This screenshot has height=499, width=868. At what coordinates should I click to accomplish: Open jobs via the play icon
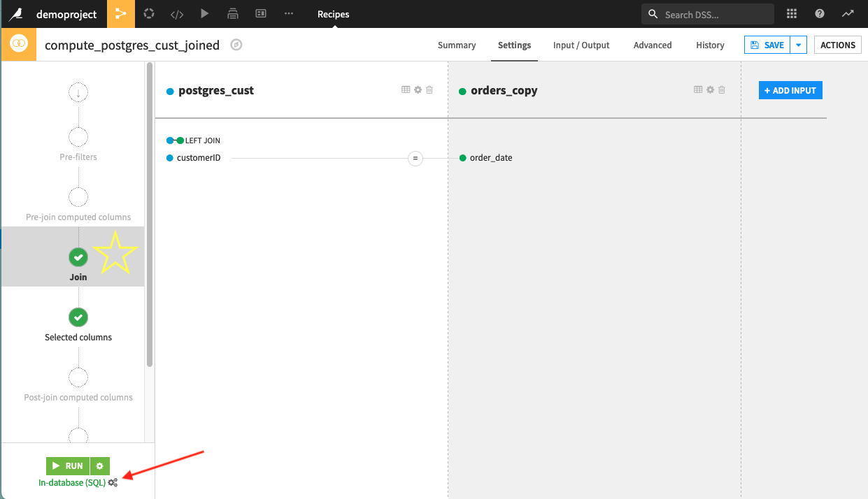point(204,13)
